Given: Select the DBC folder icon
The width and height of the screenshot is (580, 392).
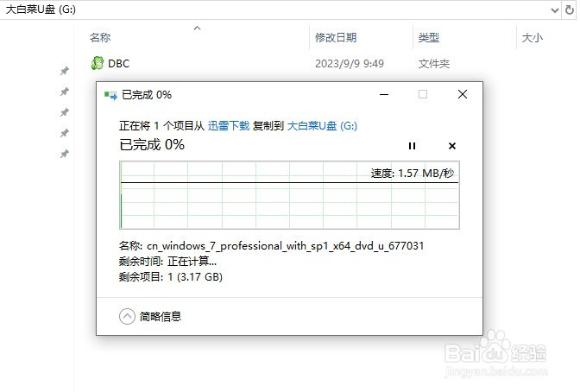Looking at the screenshot, I should (98, 63).
